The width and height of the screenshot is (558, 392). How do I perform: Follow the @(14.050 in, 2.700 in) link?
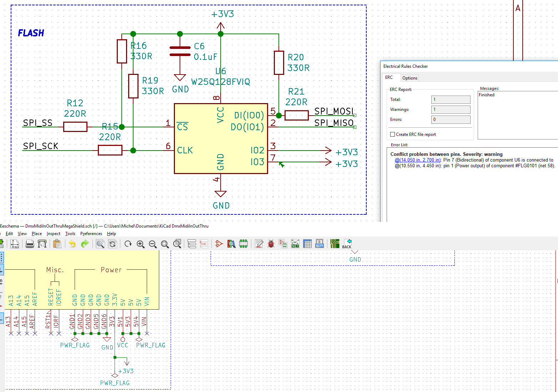(x=418, y=160)
